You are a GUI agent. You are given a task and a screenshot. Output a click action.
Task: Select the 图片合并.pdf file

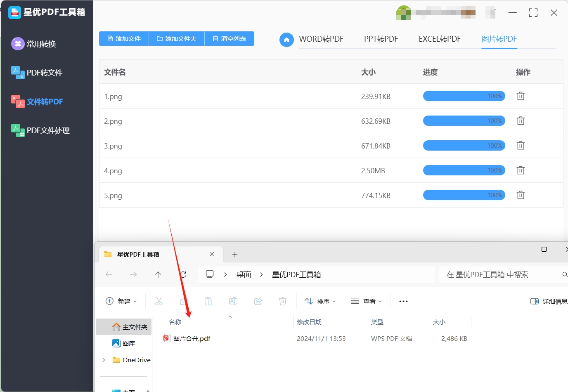tap(187, 338)
